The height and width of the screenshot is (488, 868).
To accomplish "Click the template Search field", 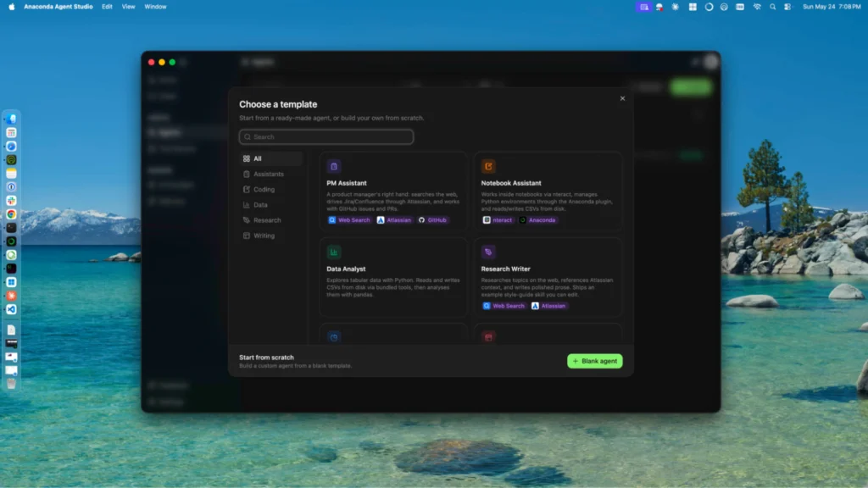I will click(x=326, y=136).
